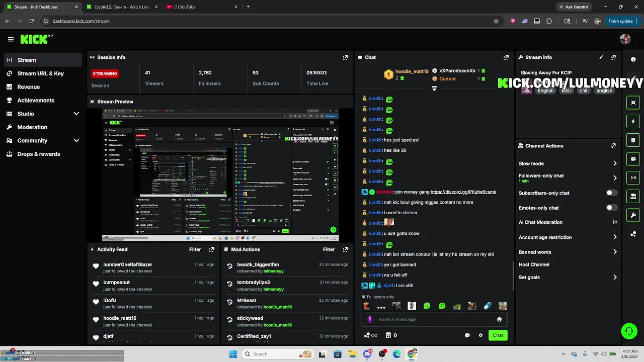Screen dimensions: 644x362
Task: Open the green support headset button
Action: coord(629,331)
